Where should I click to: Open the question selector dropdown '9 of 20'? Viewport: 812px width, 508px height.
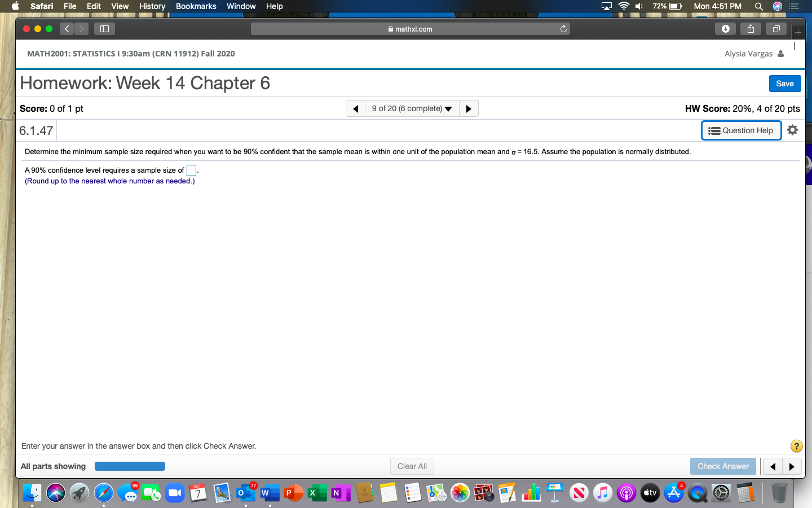pos(412,108)
